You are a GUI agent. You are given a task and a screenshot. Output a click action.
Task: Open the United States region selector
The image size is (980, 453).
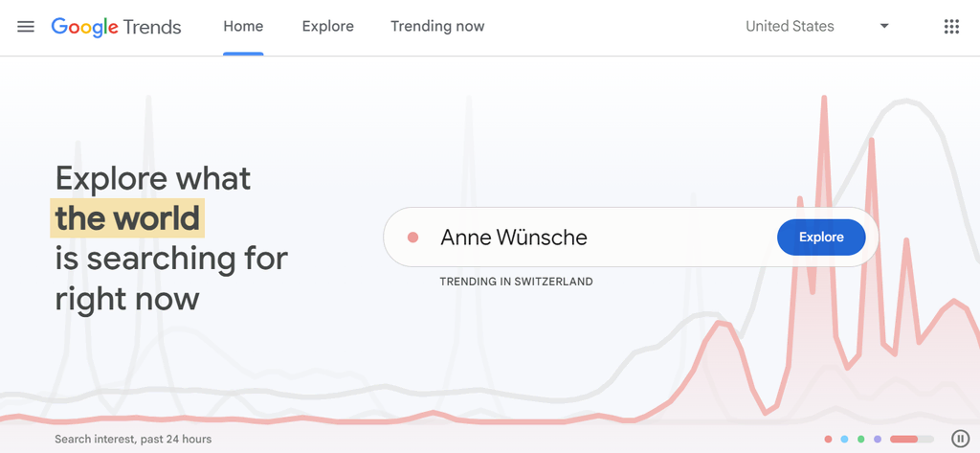coord(790,27)
